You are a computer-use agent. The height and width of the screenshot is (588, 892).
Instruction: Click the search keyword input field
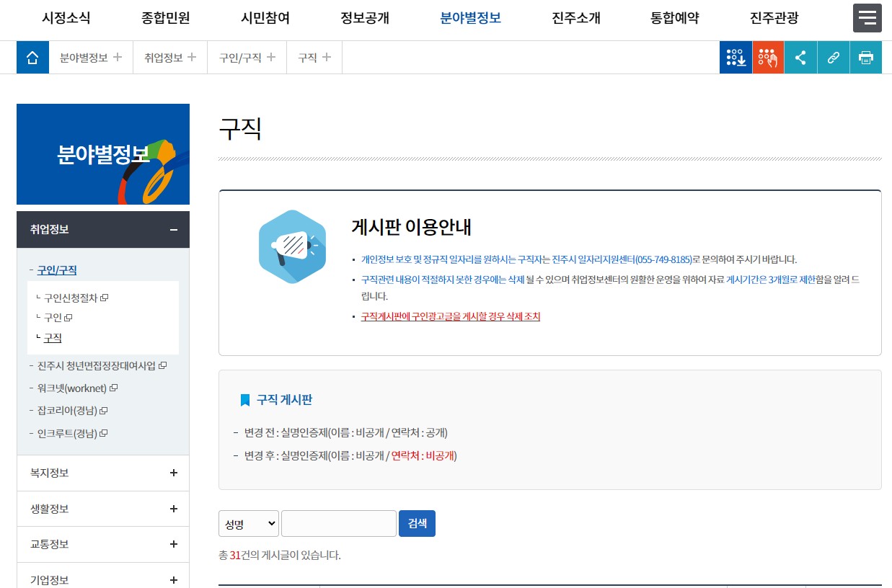click(339, 524)
